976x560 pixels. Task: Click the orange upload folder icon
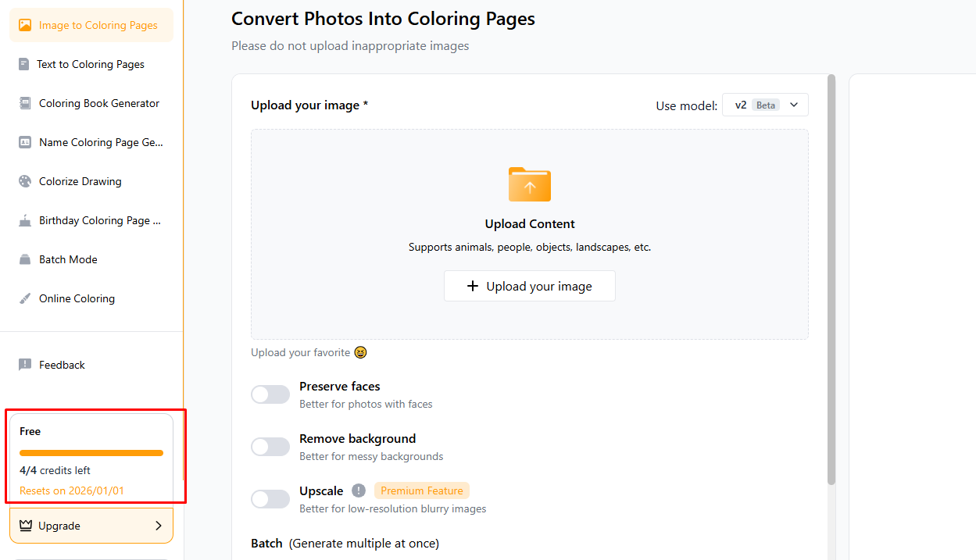point(530,184)
